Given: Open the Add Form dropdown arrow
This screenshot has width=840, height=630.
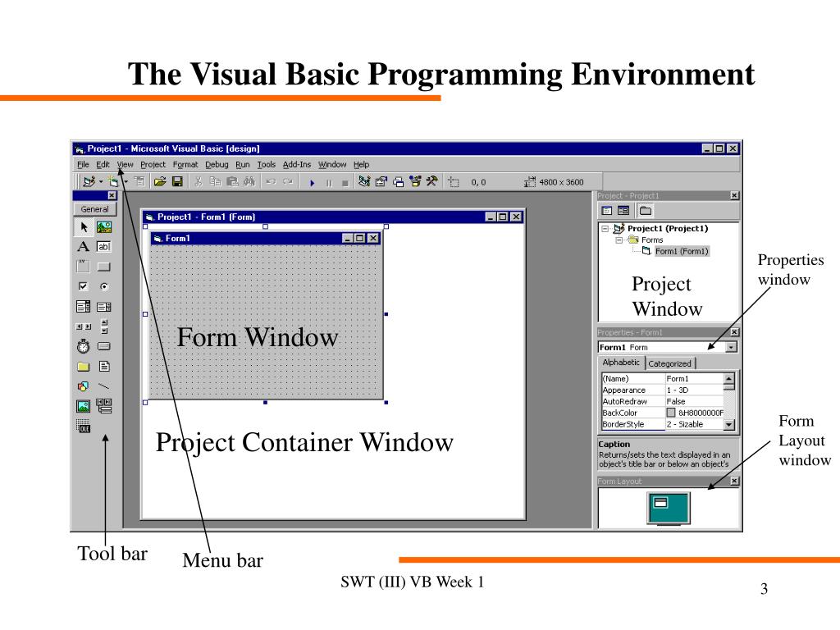Looking at the screenshot, I should [126, 182].
